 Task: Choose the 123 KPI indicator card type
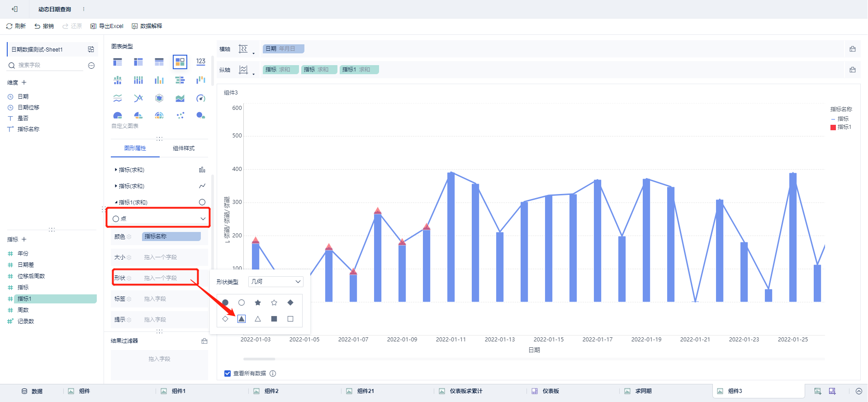coord(201,62)
